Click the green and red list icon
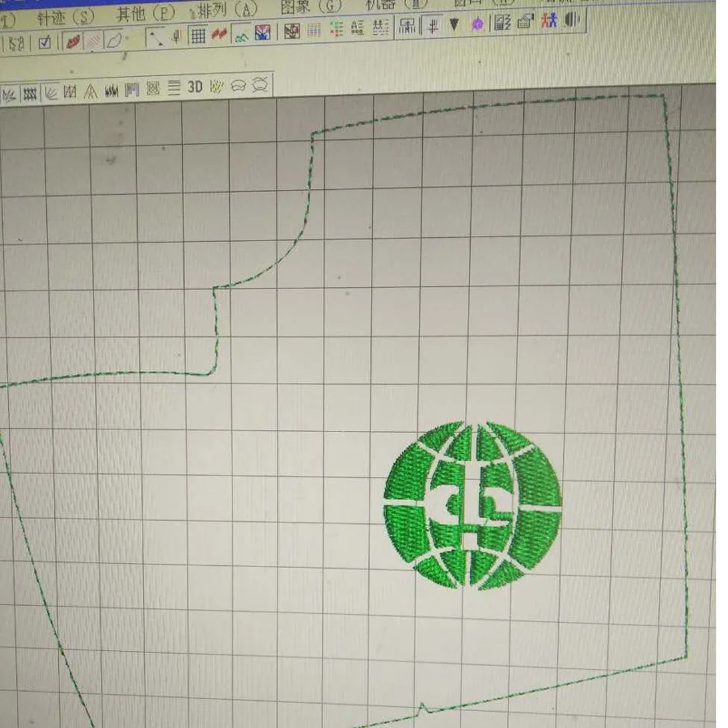Screen dimensions: 728x728 tap(336, 29)
